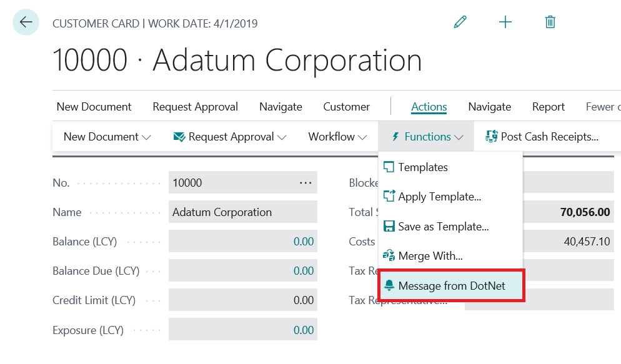
Task: Click the trash delete icon
Action: pos(550,22)
